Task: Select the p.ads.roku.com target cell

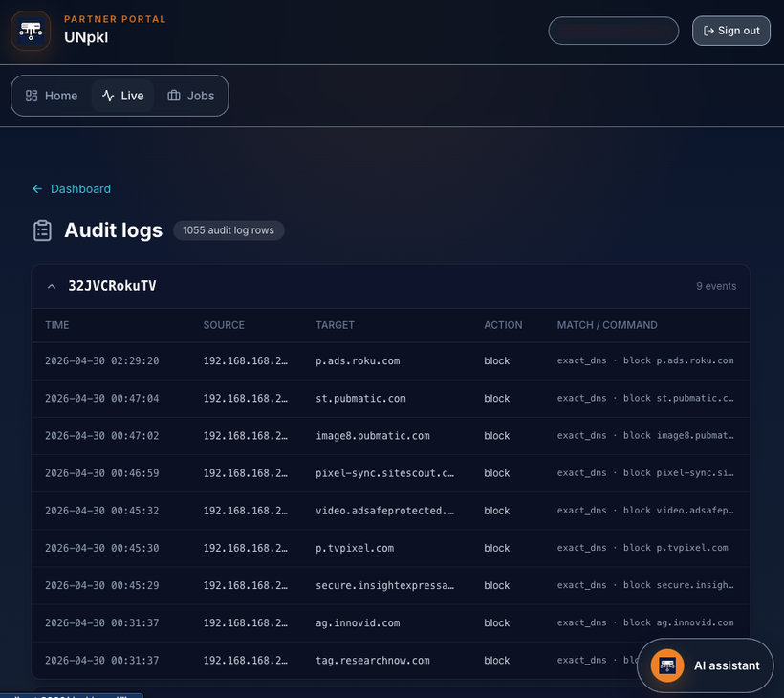Action: coord(358,361)
